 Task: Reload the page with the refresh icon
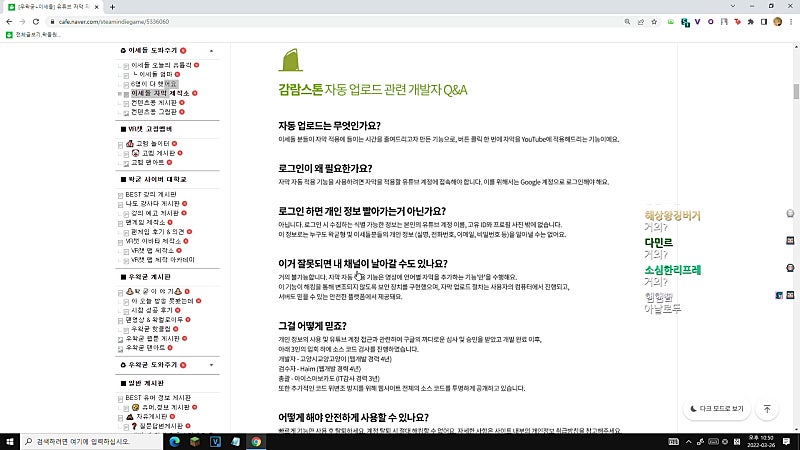pos(36,22)
